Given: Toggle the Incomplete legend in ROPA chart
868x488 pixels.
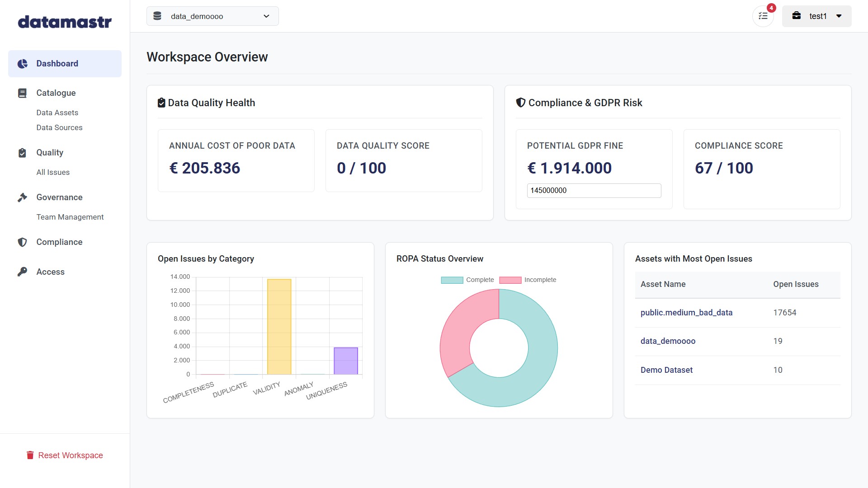Looking at the screenshot, I should pyautogui.click(x=528, y=280).
